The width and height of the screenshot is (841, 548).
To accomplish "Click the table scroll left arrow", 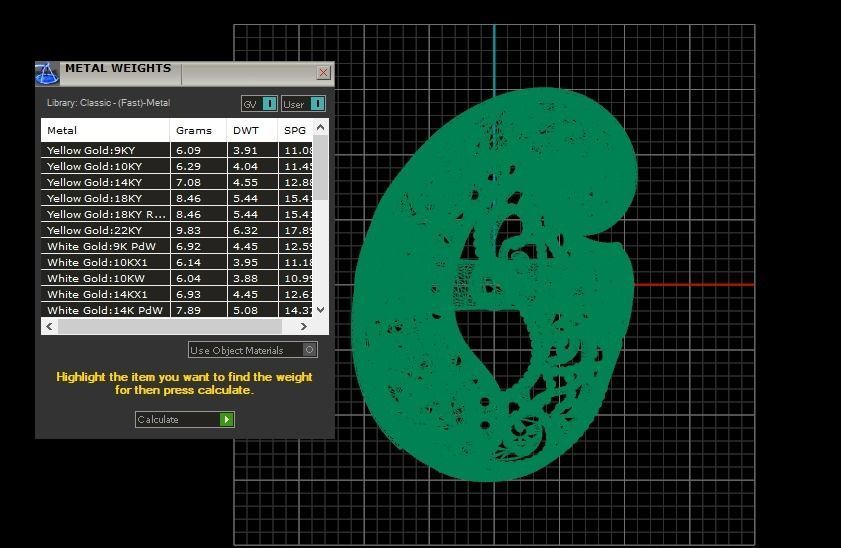I will (49, 326).
